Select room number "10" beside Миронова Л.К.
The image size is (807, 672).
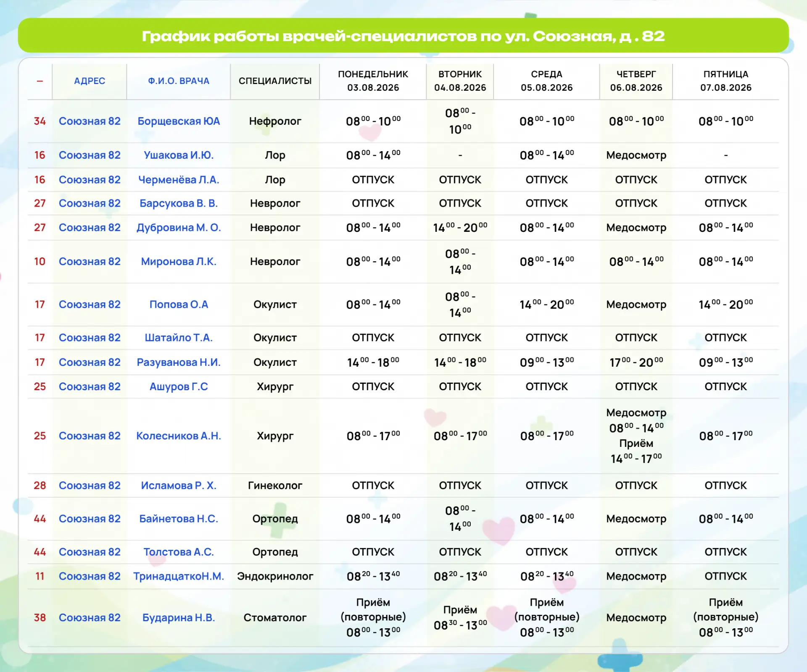(x=40, y=262)
